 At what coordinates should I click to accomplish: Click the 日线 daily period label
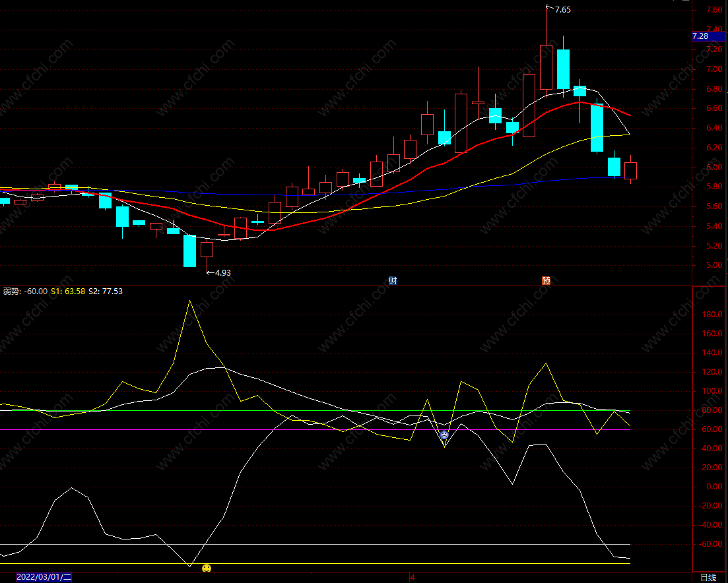point(708,578)
